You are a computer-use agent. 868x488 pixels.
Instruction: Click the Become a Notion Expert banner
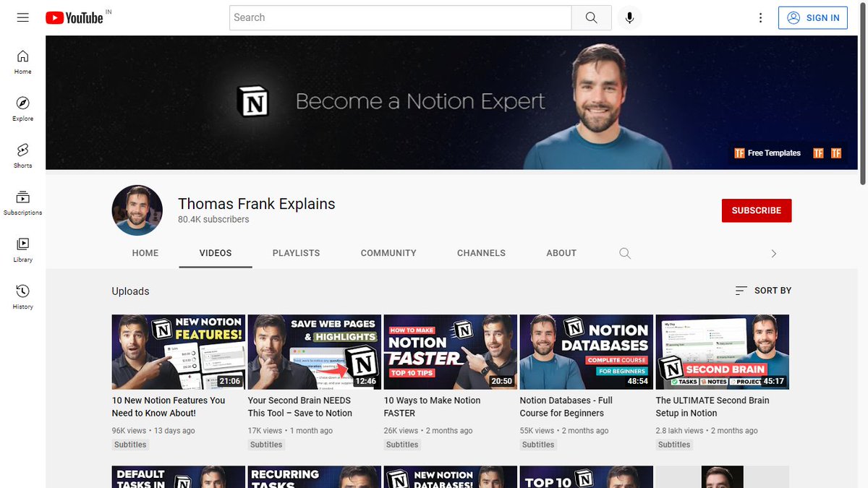(x=452, y=102)
